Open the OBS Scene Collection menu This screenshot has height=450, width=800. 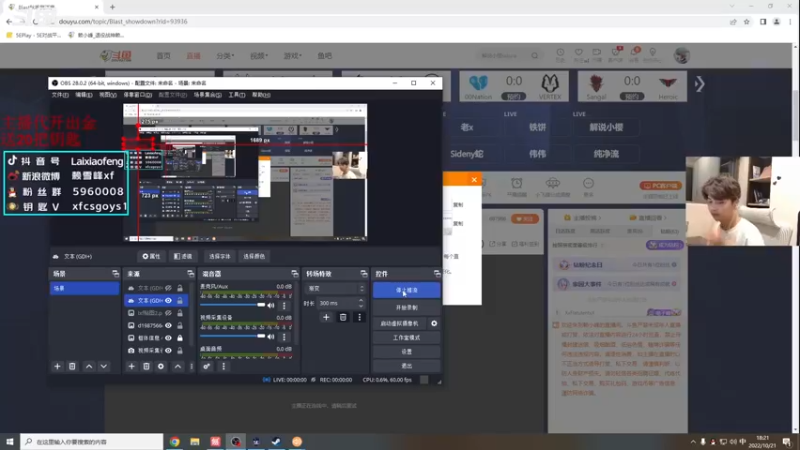207,95
